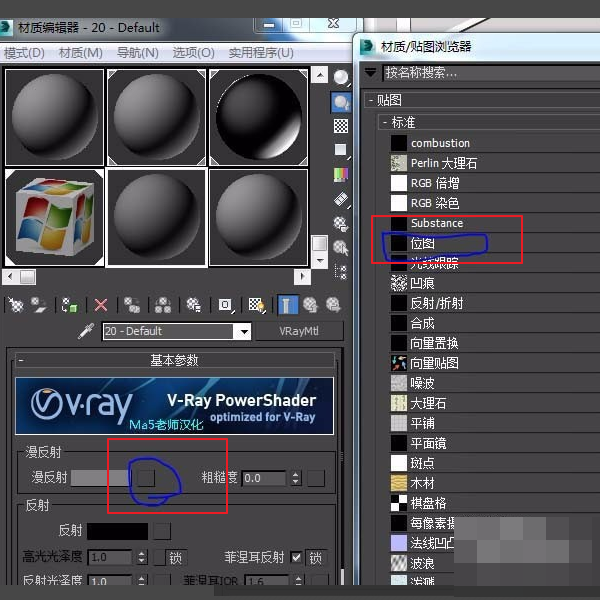600x600 pixels.
Task: Click the Get Material icon
Action: 16,305
